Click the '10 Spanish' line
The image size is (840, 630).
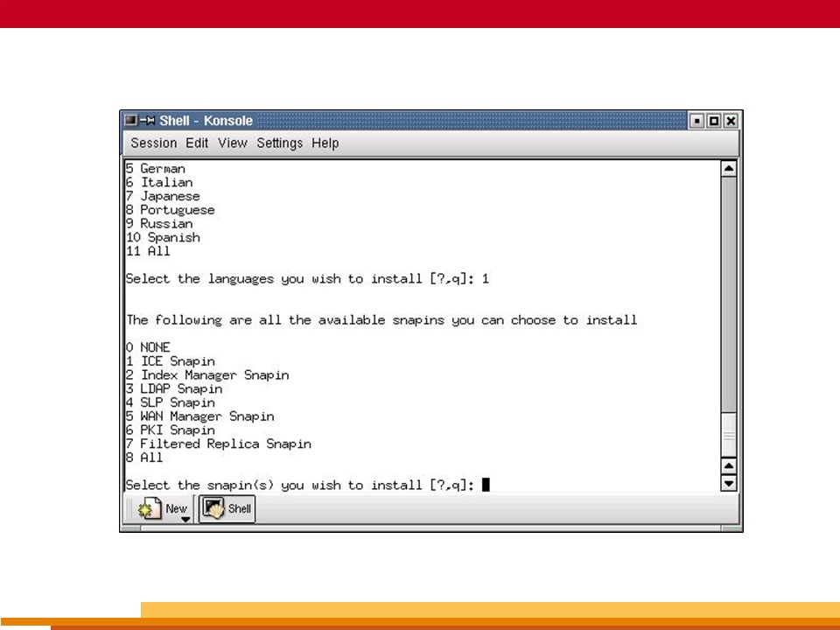tap(163, 238)
